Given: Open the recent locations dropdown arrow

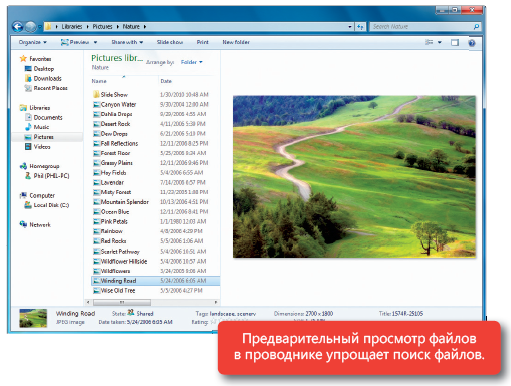Looking at the screenshot, I should 40,27.
